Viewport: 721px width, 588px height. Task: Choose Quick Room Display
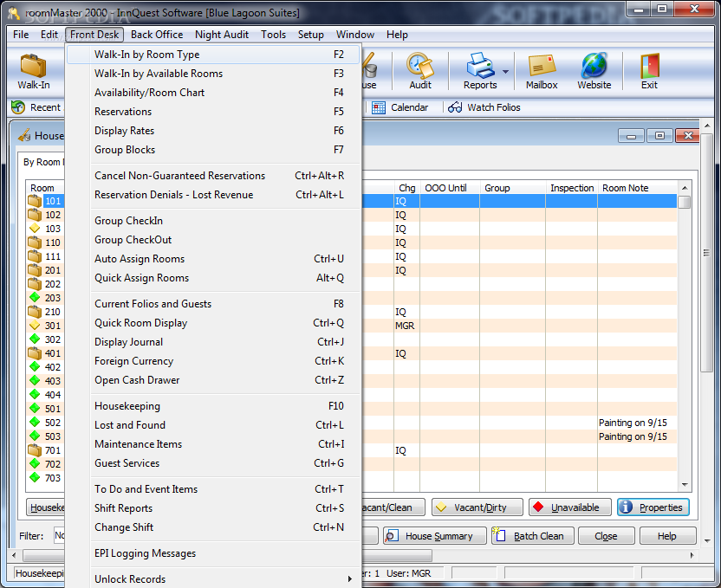pyautogui.click(x=213, y=323)
